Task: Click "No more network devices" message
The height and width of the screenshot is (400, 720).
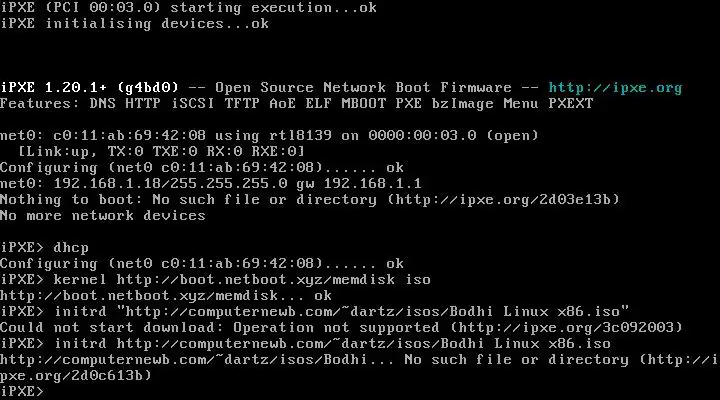Action: coord(102,216)
